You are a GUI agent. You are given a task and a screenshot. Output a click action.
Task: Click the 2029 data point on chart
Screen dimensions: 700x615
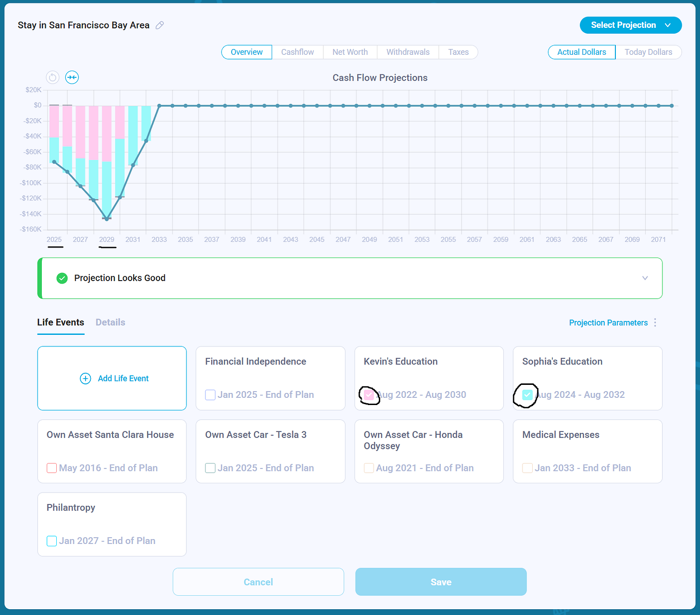(107, 219)
